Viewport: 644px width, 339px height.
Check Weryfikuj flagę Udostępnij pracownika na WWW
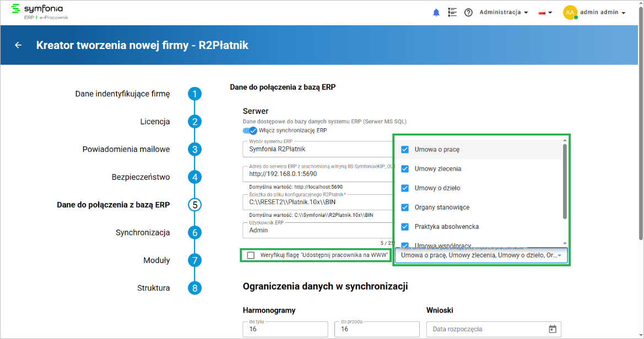point(251,255)
